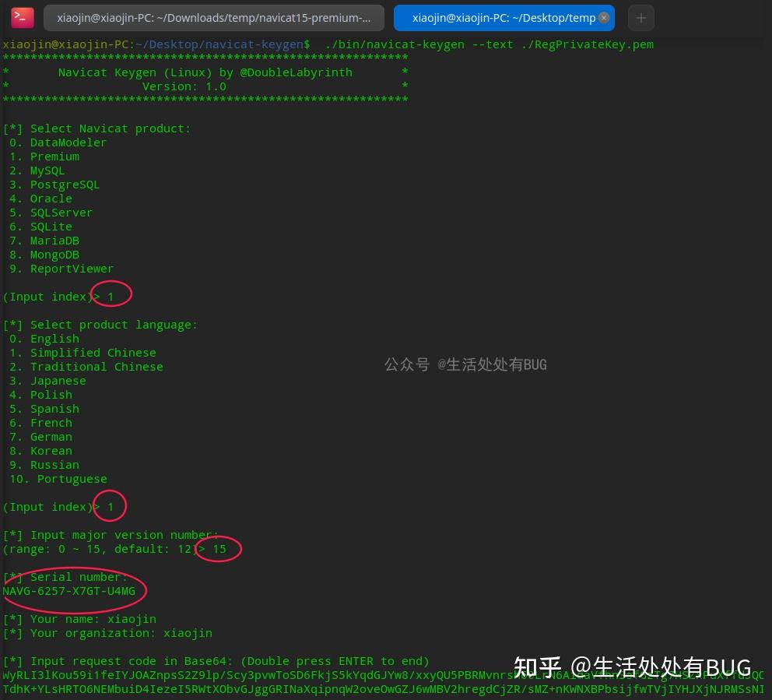772x700 pixels.
Task: Click the circled product input index 1
Action: [x=110, y=296]
